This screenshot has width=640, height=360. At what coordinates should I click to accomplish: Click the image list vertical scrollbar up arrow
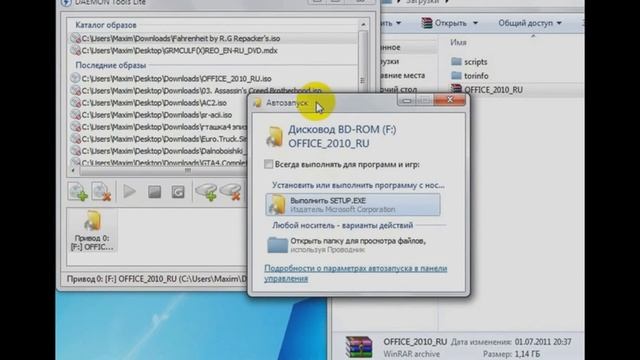(x=363, y=25)
